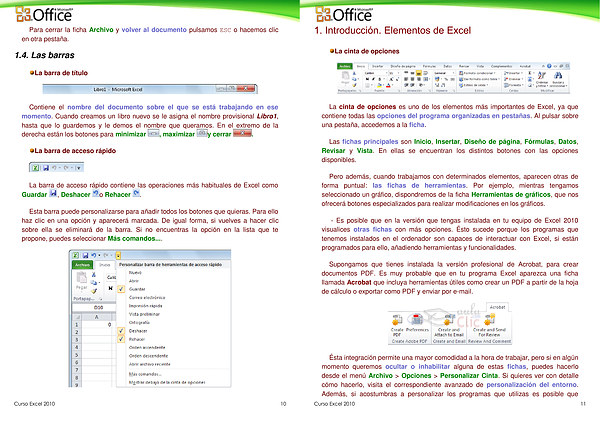The height and width of the screenshot is (424, 600).
Task: Switch to Insertar tab in ribbon image
Action: tap(378, 66)
